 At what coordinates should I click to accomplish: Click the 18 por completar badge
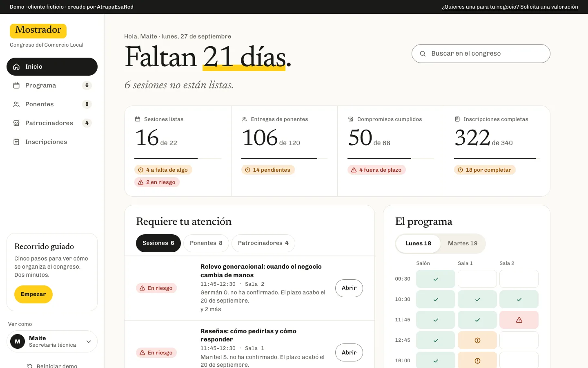coord(485,170)
